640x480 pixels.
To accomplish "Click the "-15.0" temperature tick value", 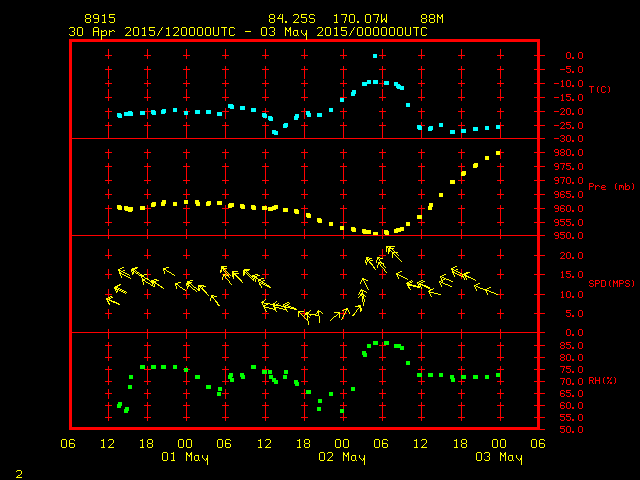I will point(569,98).
